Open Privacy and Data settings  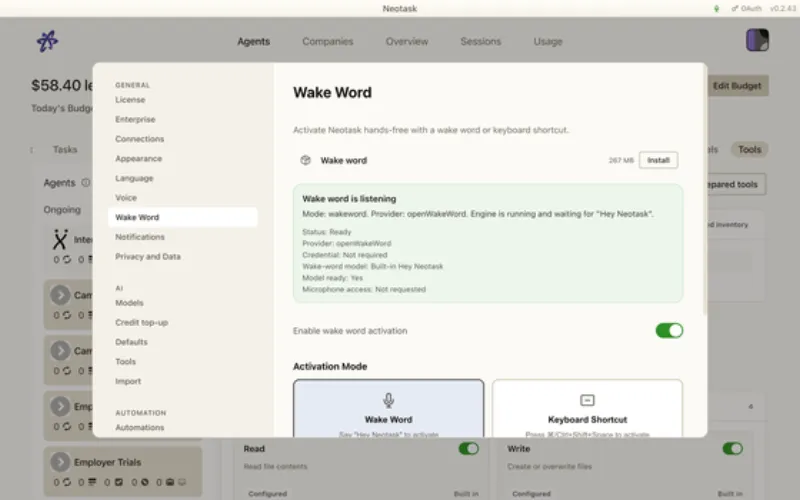(148, 257)
